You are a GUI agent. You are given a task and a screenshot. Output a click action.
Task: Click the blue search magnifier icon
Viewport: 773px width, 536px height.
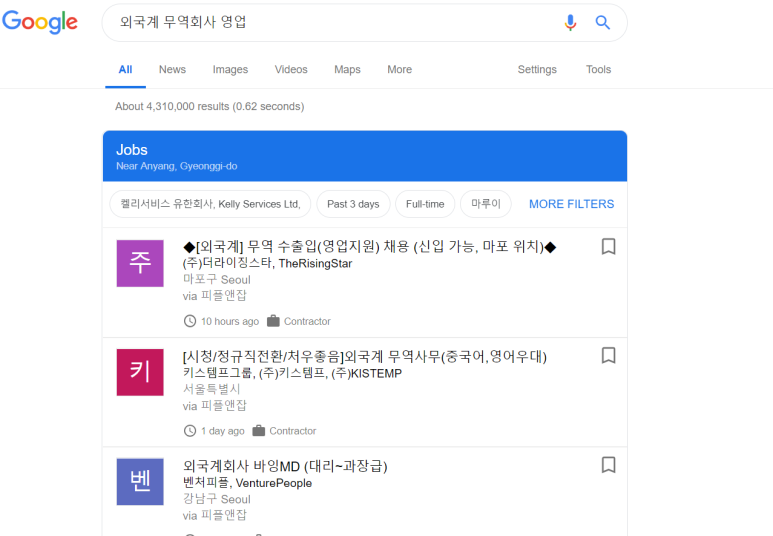coord(602,22)
